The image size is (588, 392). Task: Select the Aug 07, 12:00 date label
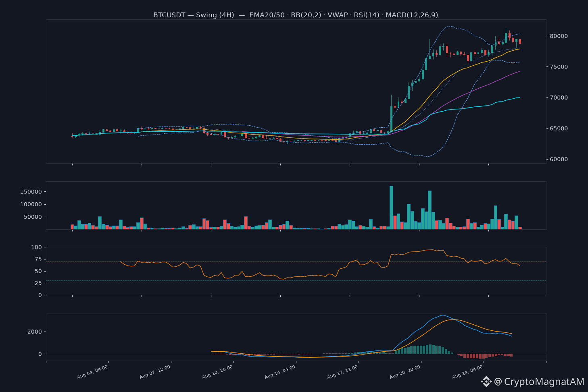(155, 372)
